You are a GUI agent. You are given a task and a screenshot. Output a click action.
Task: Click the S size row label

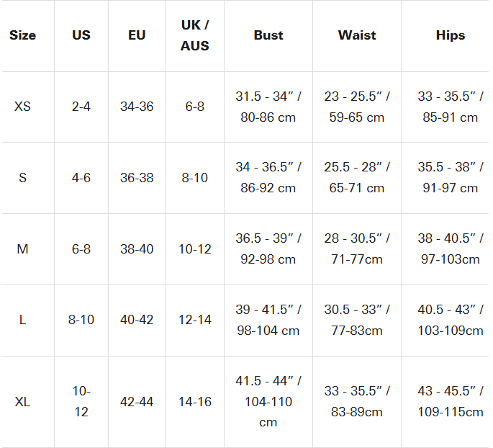click(x=22, y=178)
